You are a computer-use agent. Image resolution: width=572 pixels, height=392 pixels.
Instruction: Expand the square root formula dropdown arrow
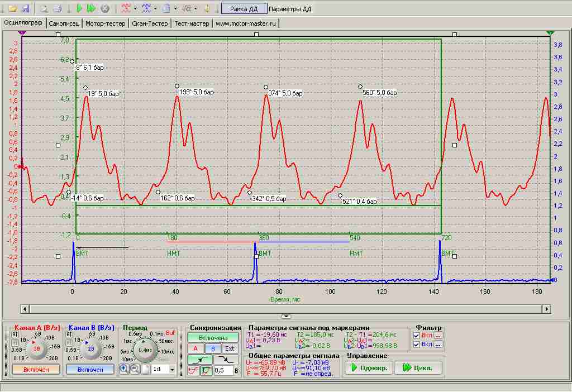coord(196,8)
